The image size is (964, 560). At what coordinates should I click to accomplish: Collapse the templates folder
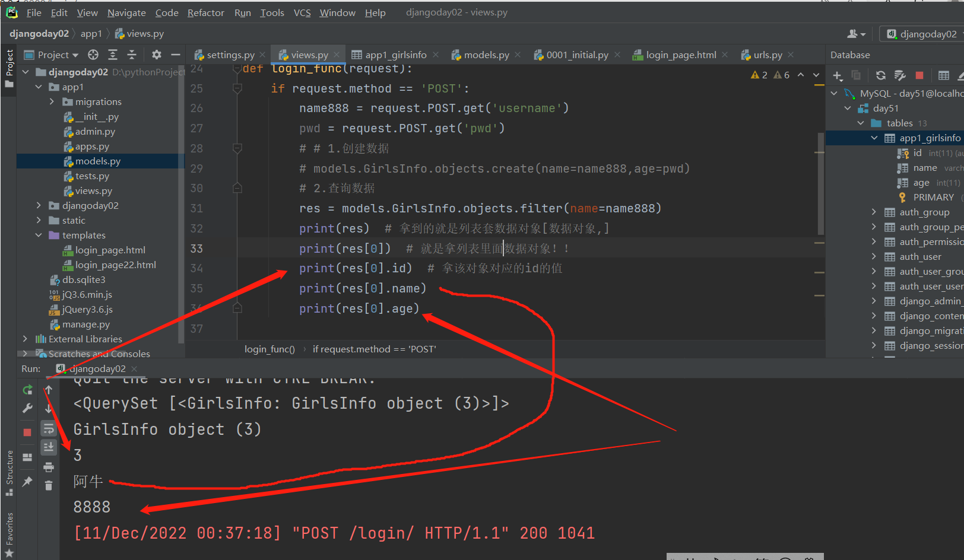(39, 236)
